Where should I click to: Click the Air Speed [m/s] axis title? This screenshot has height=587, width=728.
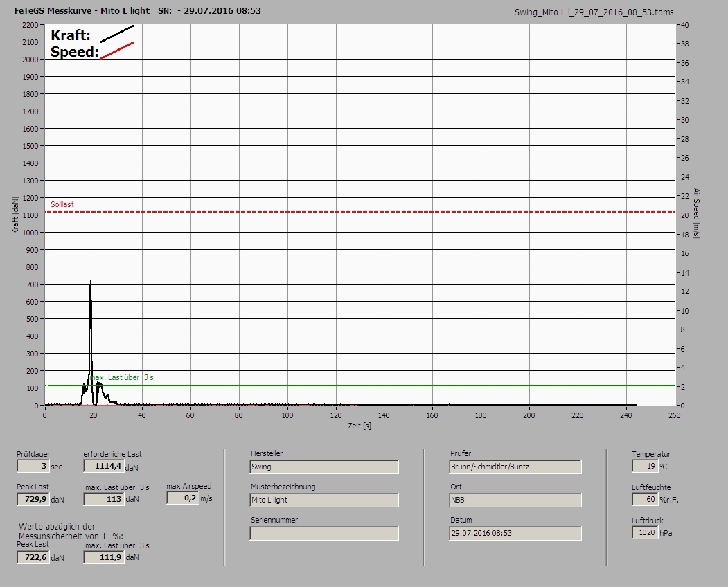(696, 213)
